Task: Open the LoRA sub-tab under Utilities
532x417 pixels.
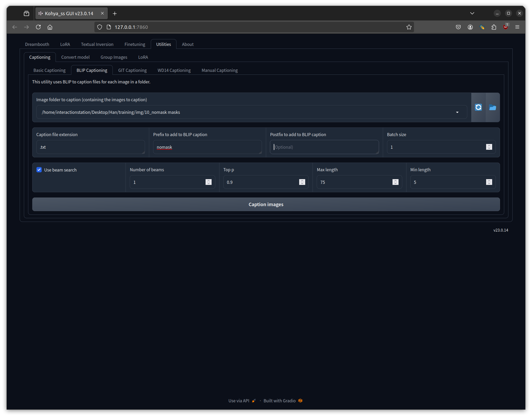Action: pyautogui.click(x=143, y=57)
